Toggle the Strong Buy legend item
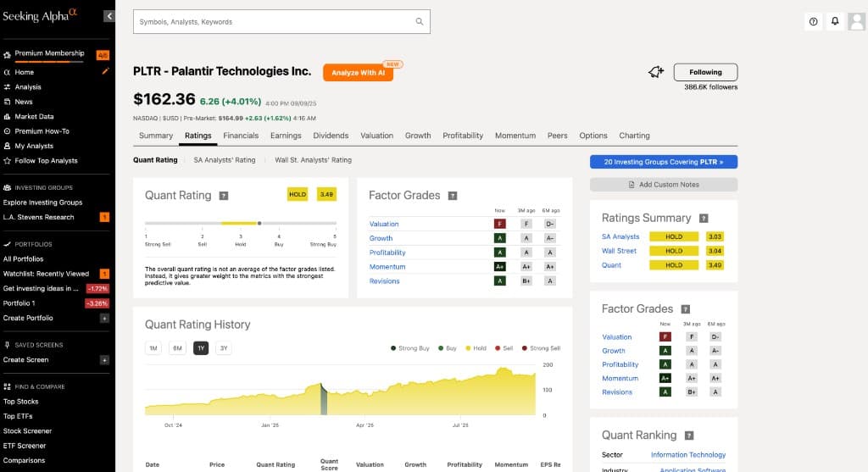The height and width of the screenshot is (472, 868). pos(409,348)
